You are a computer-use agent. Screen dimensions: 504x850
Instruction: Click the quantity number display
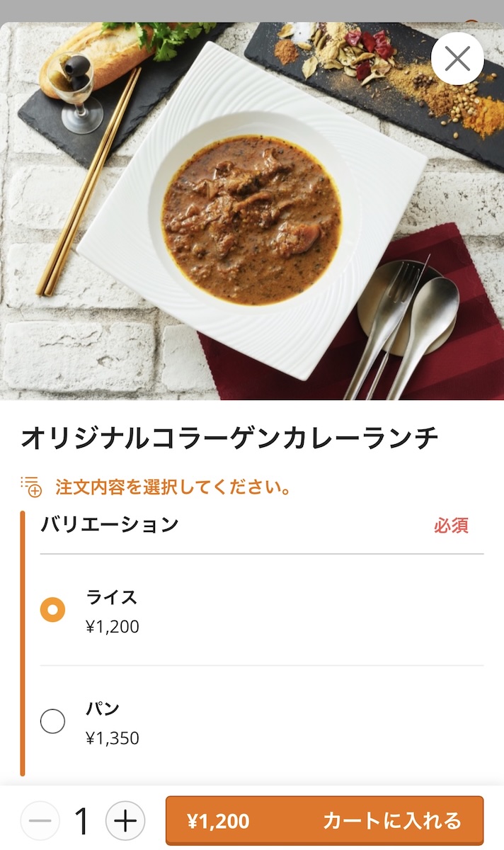coord(82,821)
